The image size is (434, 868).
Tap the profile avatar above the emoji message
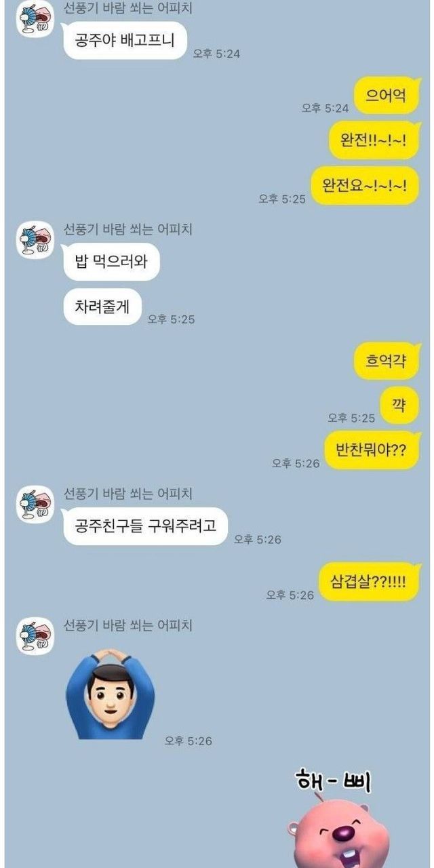pyautogui.click(x=35, y=636)
